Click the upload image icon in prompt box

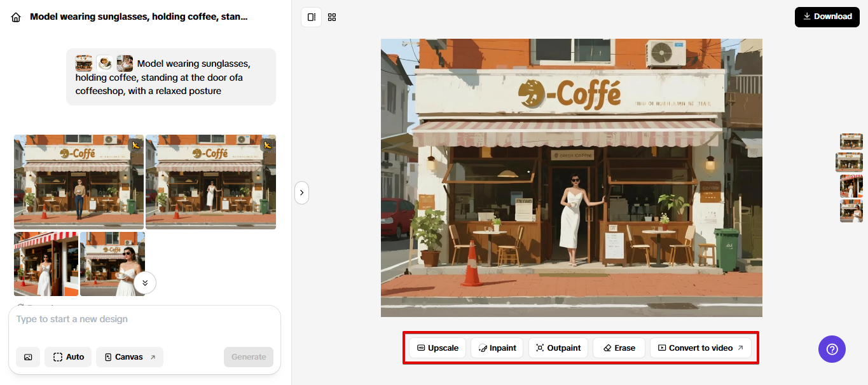tap(28, 357)
